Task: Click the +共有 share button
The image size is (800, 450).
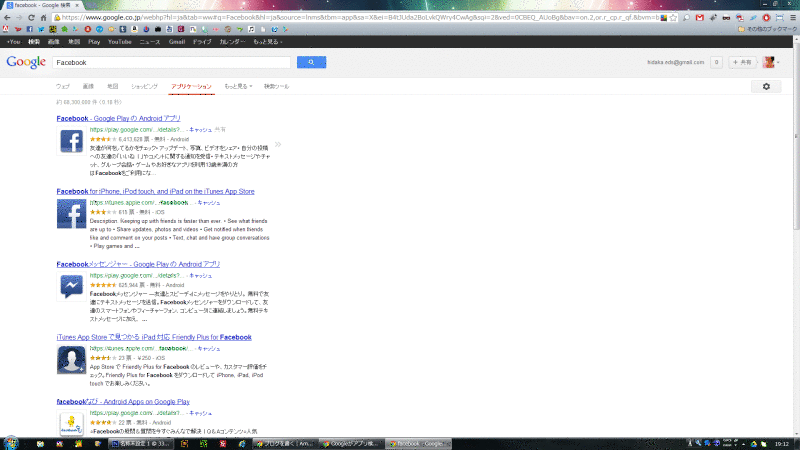Action: point(742,62)
